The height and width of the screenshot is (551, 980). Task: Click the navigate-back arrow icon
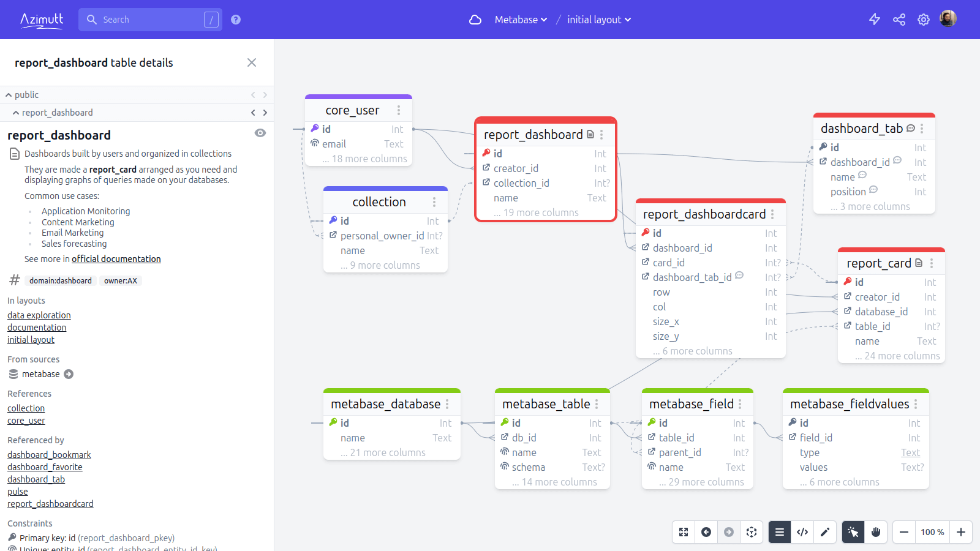pos(706,532)
